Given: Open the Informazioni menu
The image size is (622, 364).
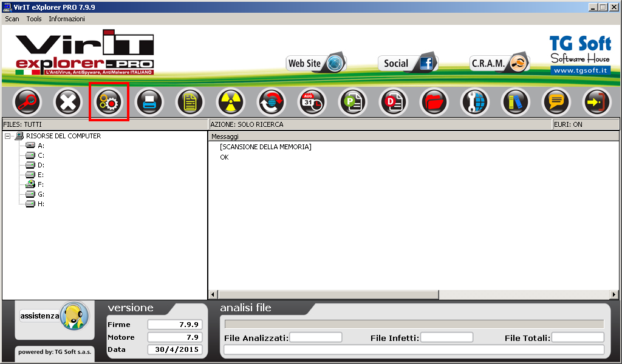Looking at the screenshot, I should tap(67, 19).
